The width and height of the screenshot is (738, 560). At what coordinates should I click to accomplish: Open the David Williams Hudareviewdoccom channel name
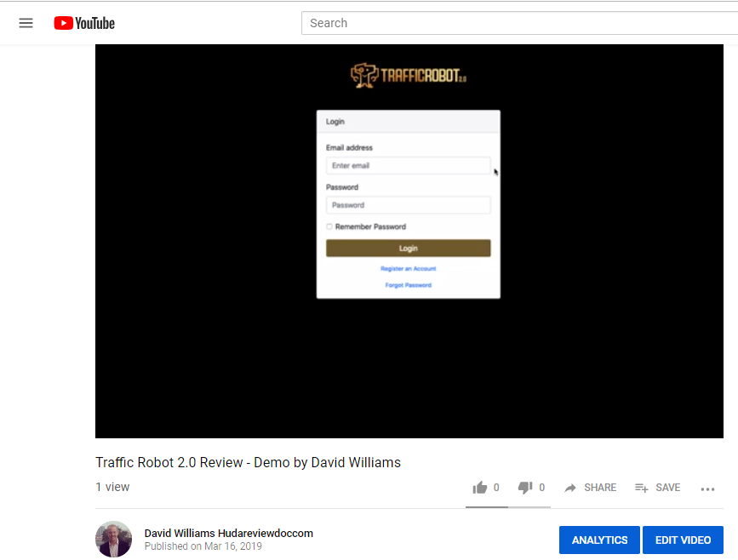[229, 533]
